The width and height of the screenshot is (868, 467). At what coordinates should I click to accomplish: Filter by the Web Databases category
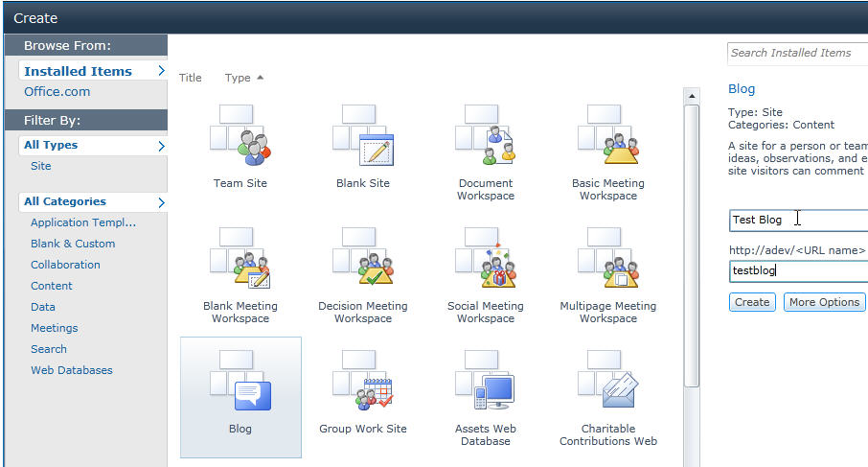[71, 370]
